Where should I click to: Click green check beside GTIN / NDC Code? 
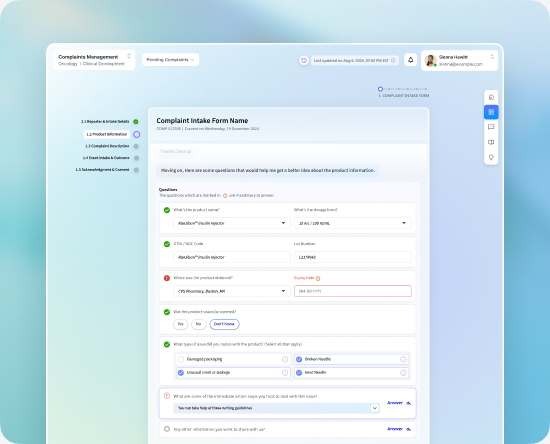pos(167,244)
